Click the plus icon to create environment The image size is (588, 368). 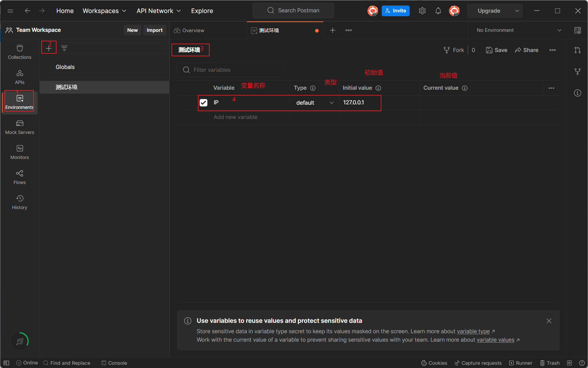point(49,48)
